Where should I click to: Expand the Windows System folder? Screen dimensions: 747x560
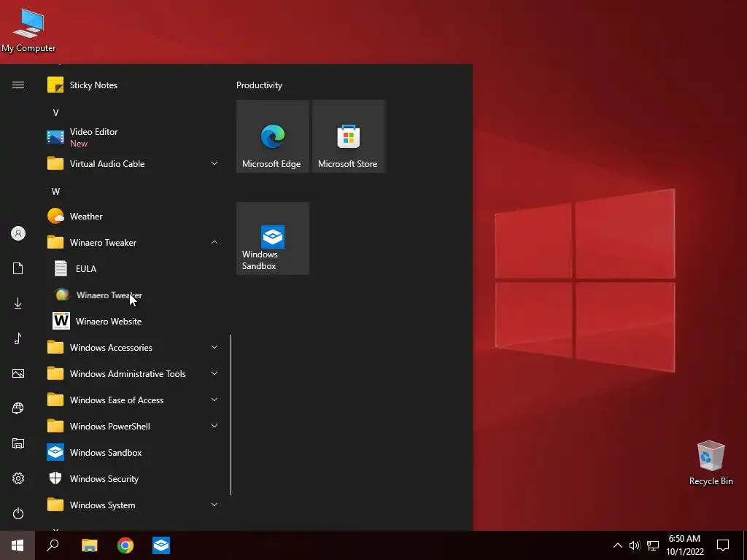pyautogui.click(x=133, y=505)
